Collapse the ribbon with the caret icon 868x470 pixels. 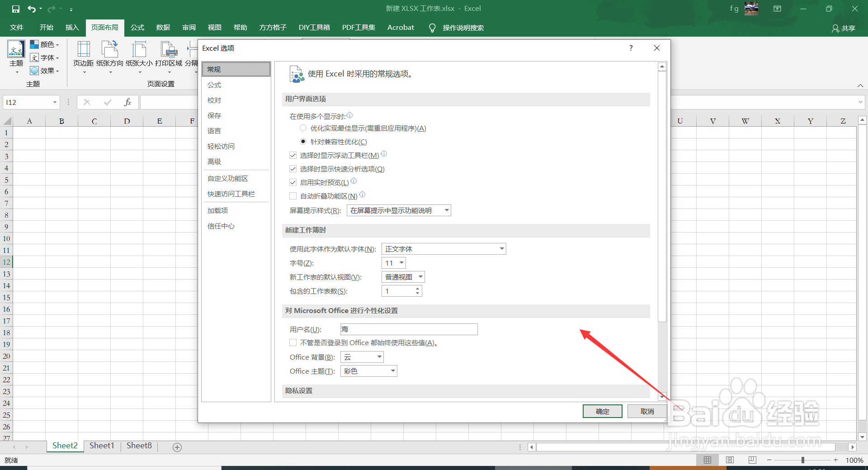(x=860, y=85)
